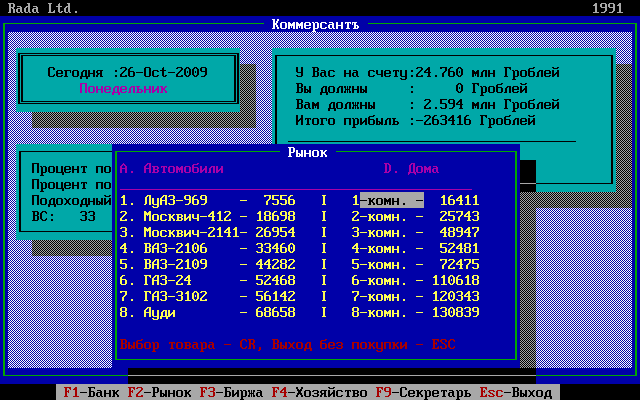Click the price 33460 for ВАЗ-2106

276,248
